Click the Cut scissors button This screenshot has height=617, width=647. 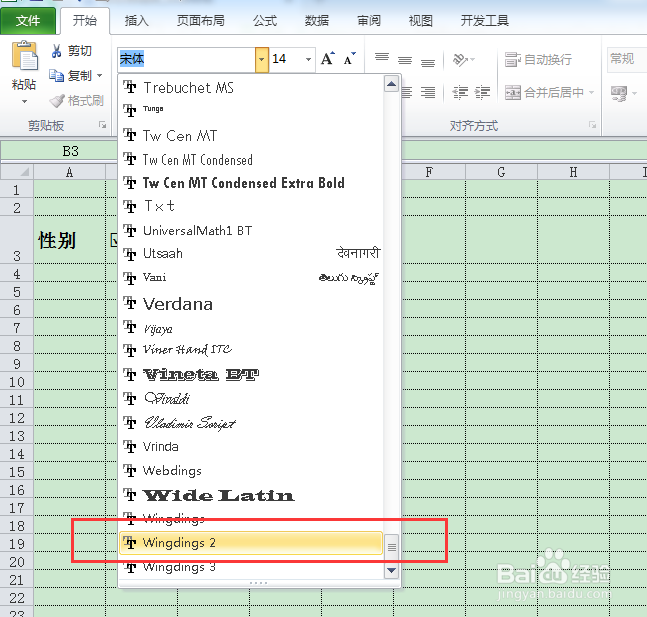click(71, 51)
